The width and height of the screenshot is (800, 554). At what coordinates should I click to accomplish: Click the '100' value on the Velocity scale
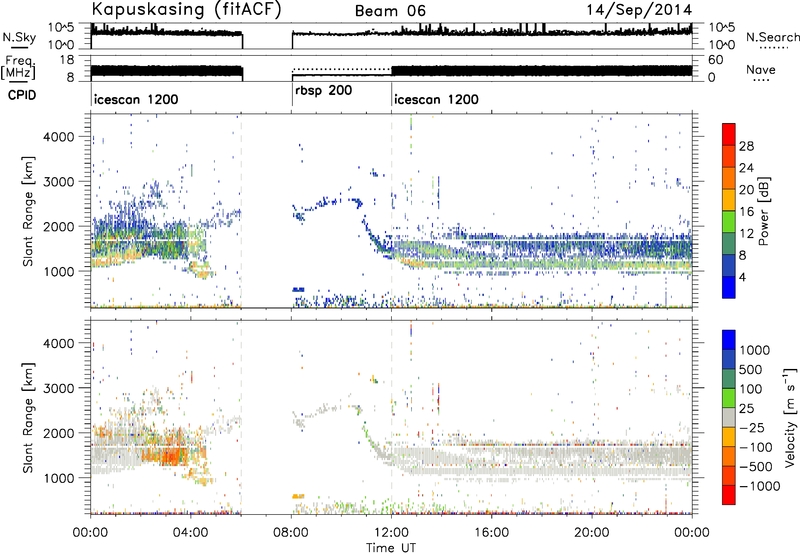(x=750, y=389)
